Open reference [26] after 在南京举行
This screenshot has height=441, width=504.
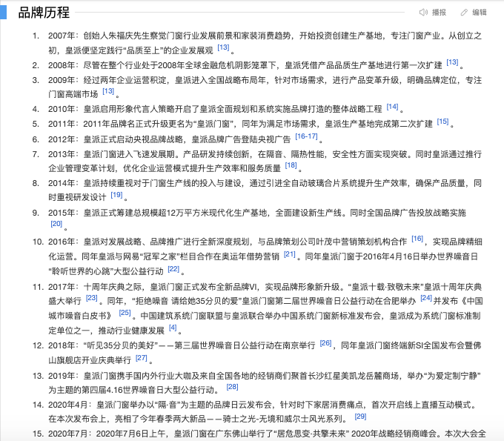coord(325,343)
